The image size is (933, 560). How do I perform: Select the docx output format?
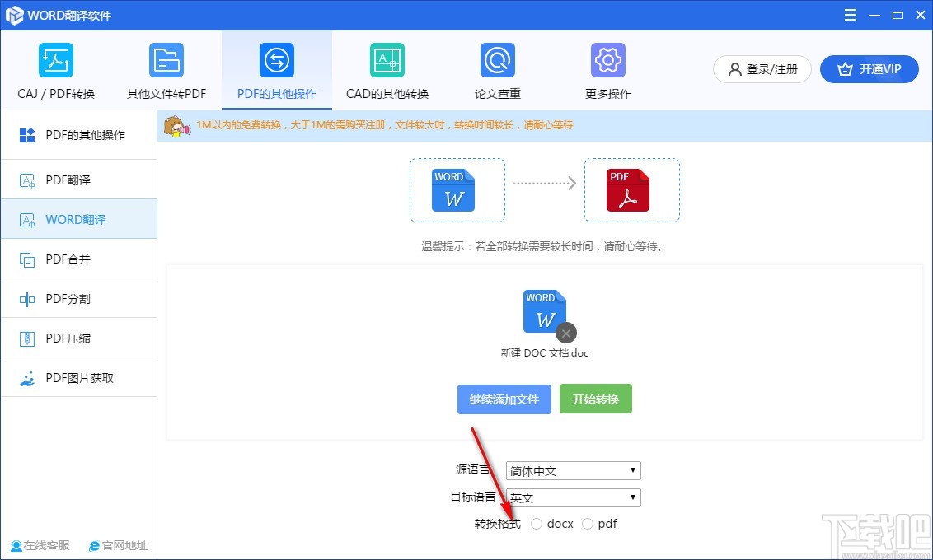pos(537,524)
